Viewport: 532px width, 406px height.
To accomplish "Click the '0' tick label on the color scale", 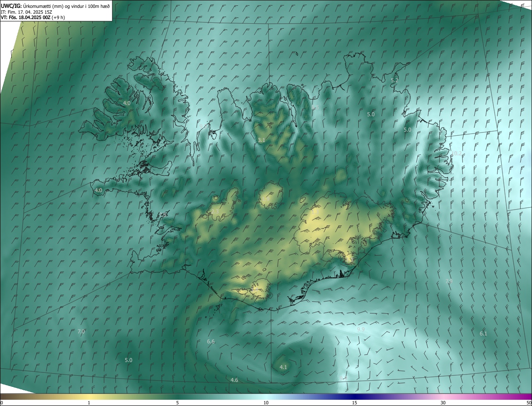I will (1, 403).
